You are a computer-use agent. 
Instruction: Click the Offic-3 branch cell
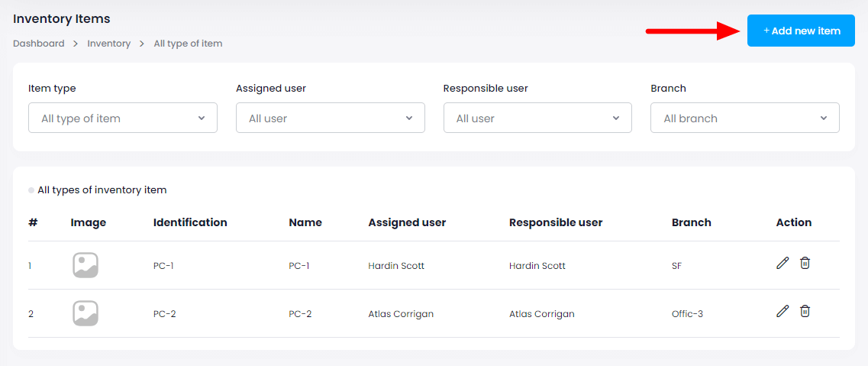tap(687, 314)
